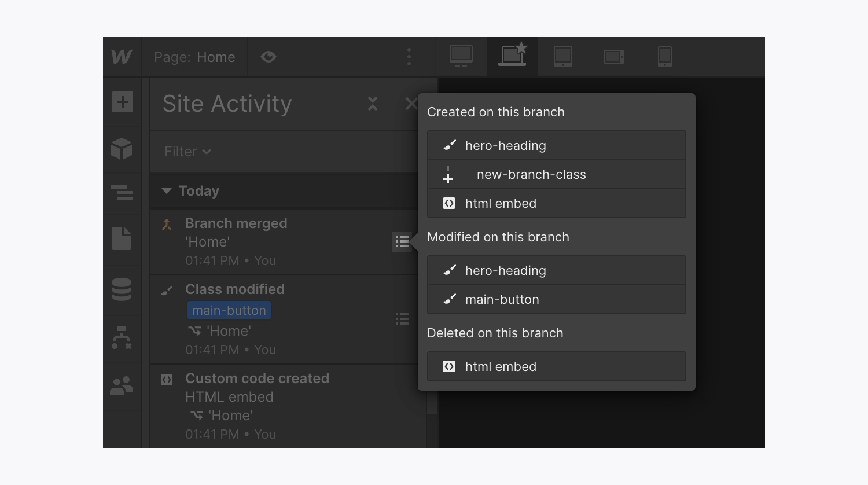Open the Filter dropdown

pyautogui.click(x=187, y=152)
